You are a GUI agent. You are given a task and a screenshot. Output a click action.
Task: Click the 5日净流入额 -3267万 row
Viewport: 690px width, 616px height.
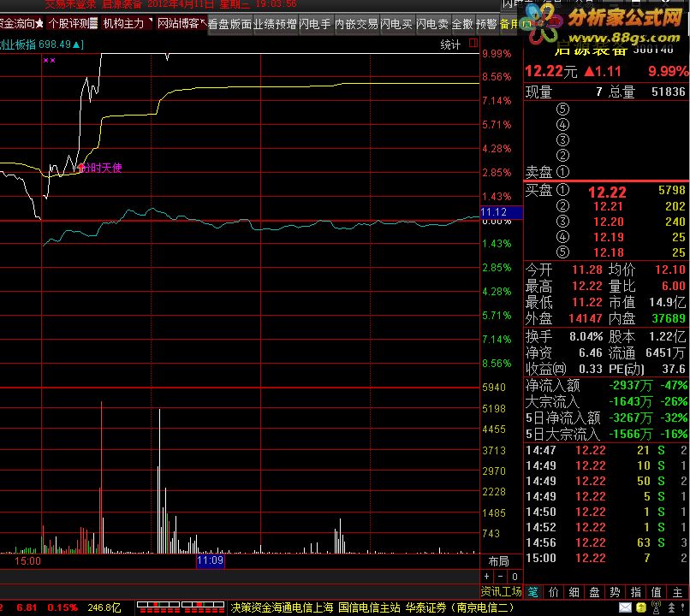(605, 418)
